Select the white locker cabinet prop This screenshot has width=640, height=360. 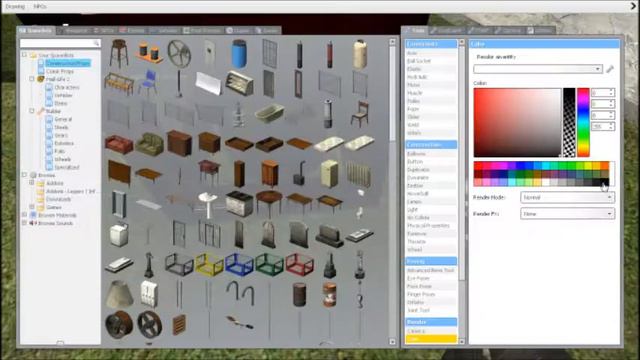pos(149,293)
